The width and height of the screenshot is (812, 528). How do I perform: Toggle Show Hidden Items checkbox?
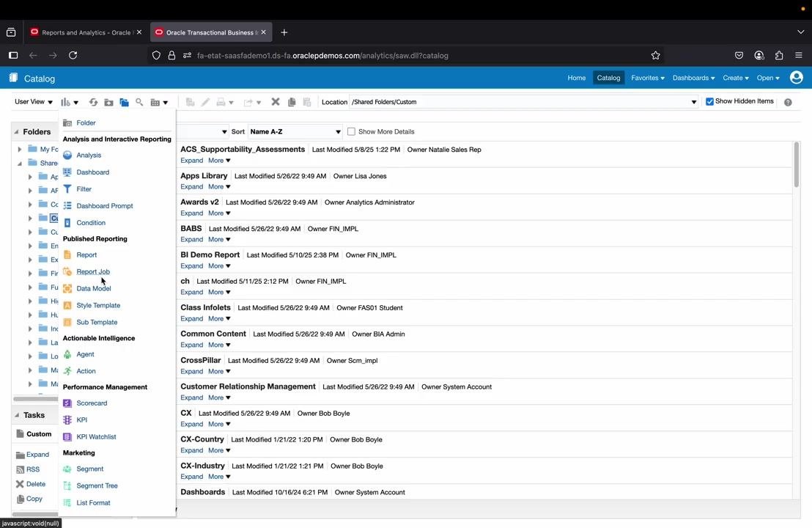[709, 101]
